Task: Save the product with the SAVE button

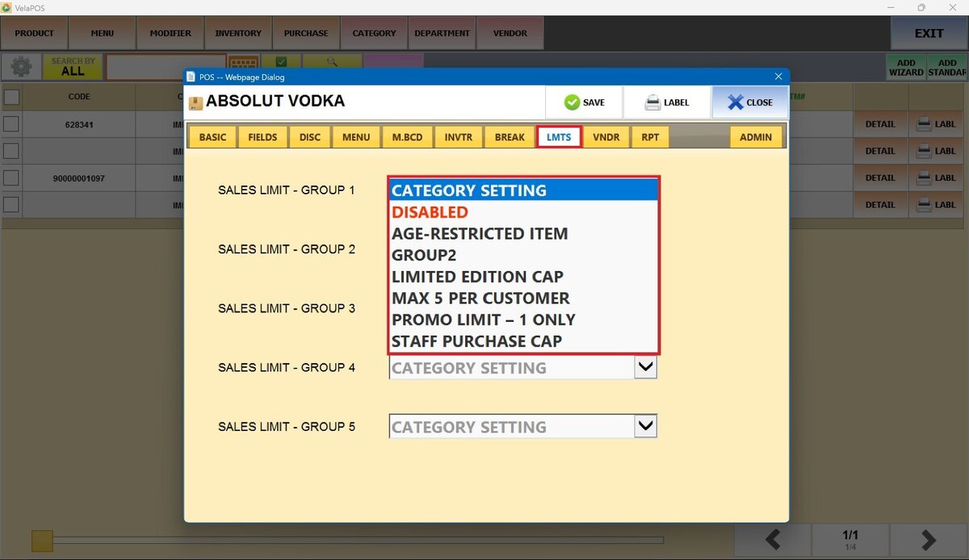Action: point(584,102)
